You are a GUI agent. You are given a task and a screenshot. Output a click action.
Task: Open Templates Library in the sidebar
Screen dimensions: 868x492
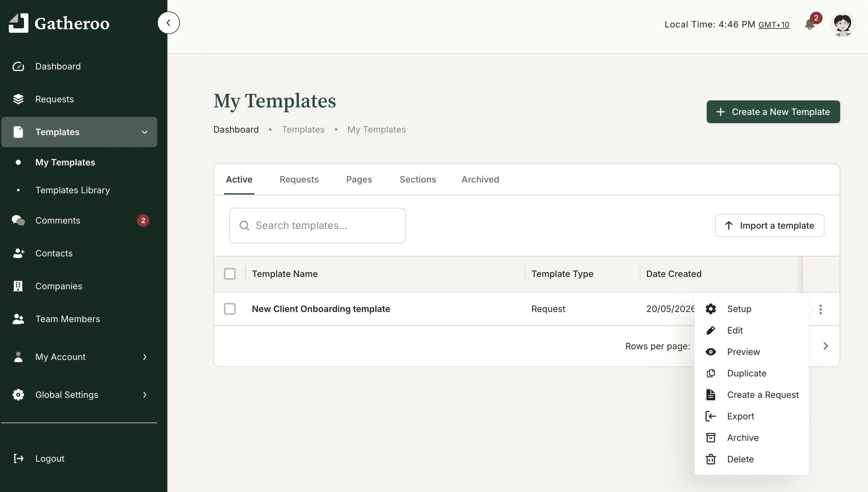point(73,190)
